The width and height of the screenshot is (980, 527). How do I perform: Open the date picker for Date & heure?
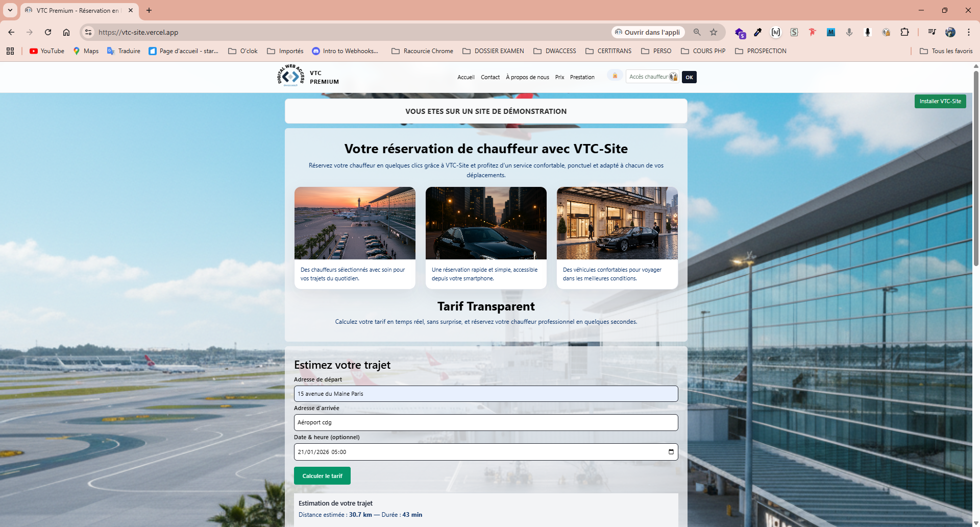(670, 451)
